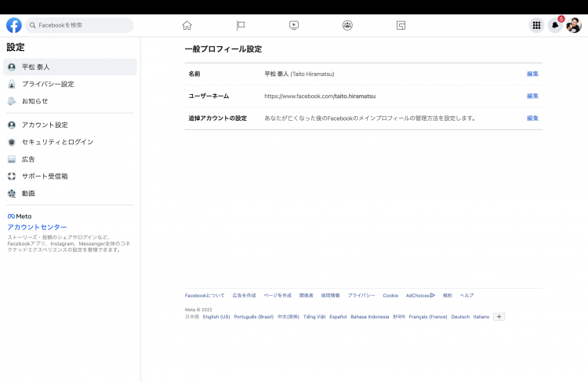
Task: Click the 広告 sidebar icon
Action: coord(12,159)
